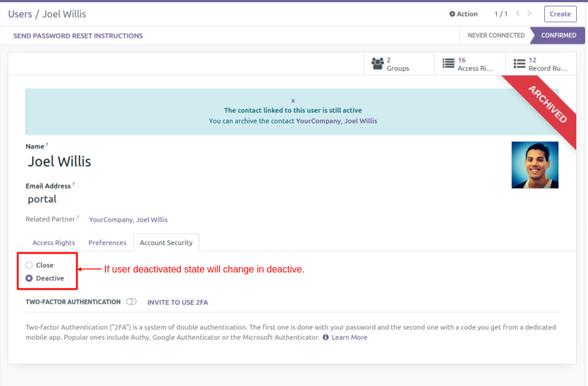Go to previous record arrow
Screen dimensions: 588x386
coord(518,14)
